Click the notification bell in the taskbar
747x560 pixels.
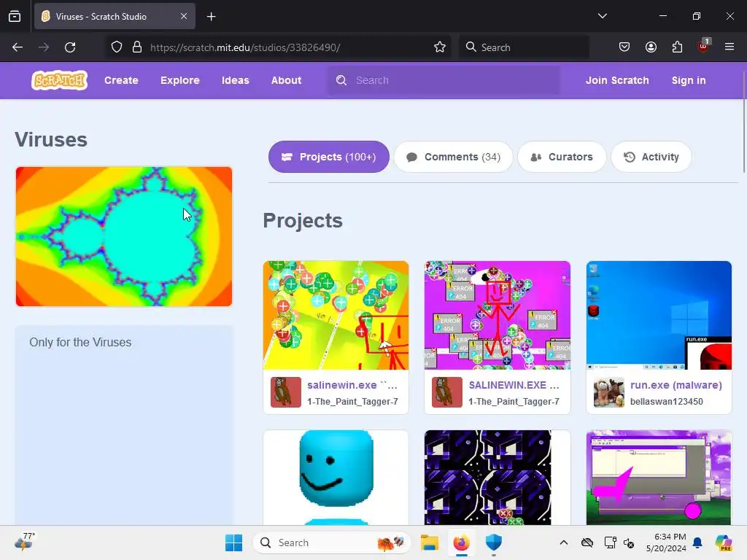(x=697, y=542)
